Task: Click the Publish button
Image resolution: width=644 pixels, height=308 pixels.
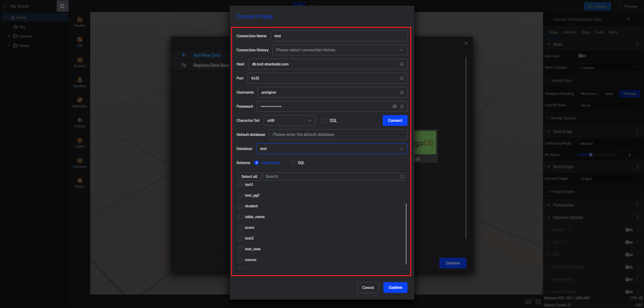Action: point(597,6)
